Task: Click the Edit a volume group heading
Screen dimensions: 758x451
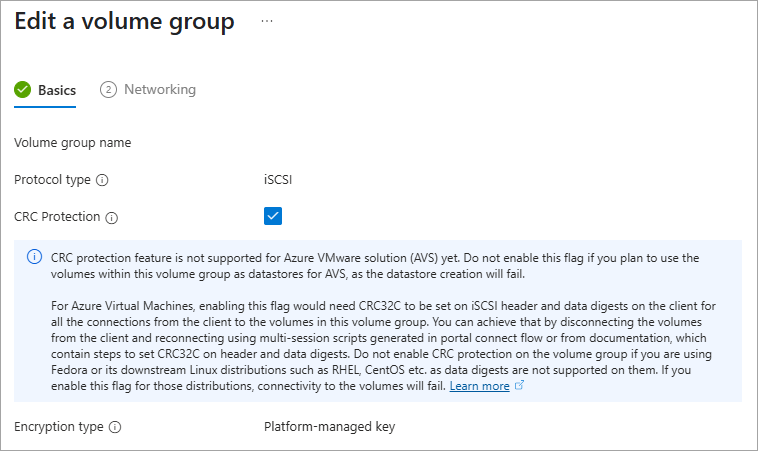Action: point(124,21)
